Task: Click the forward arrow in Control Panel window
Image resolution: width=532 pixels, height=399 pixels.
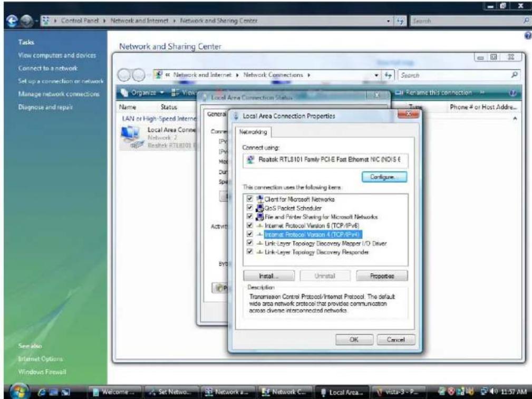Action: (26, 21)
